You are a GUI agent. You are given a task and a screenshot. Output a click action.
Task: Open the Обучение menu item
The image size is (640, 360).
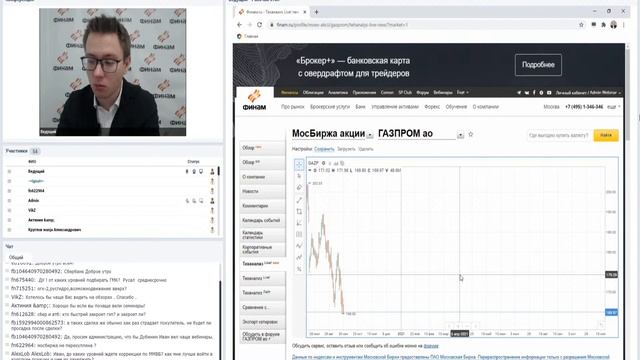point(456,107)
